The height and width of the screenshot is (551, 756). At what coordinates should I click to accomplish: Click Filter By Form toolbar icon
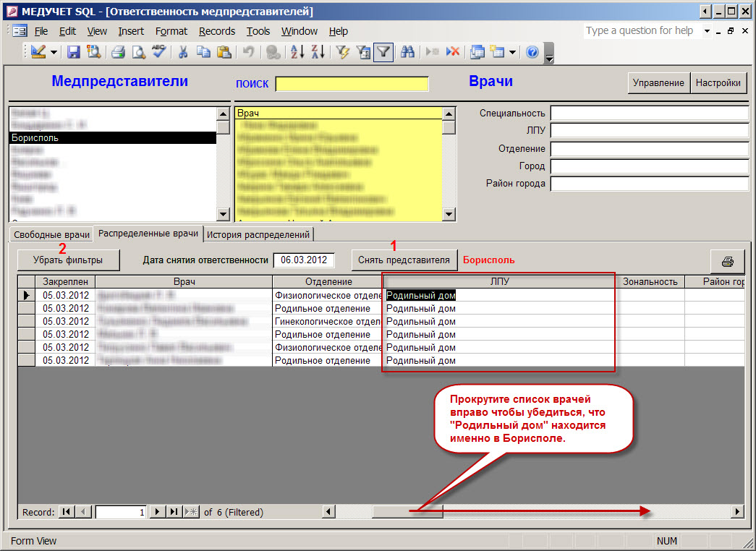pyautogui.click(x=363, y=51)
